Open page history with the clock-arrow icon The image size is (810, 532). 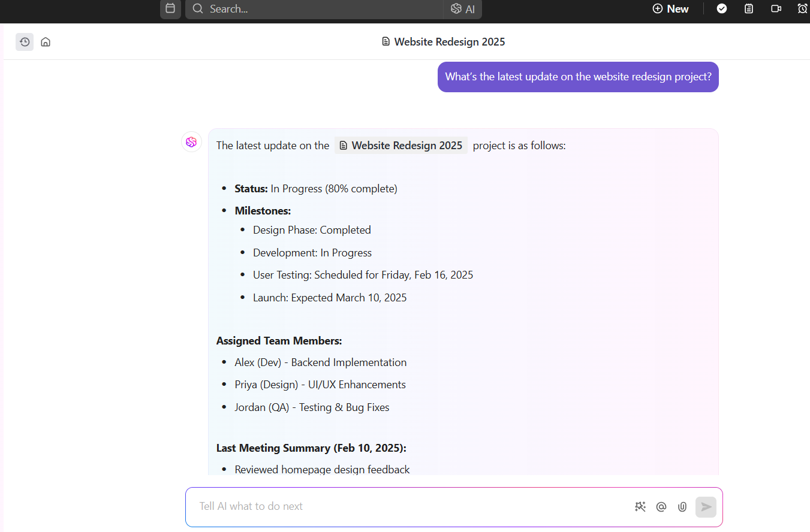click(25, 41)
